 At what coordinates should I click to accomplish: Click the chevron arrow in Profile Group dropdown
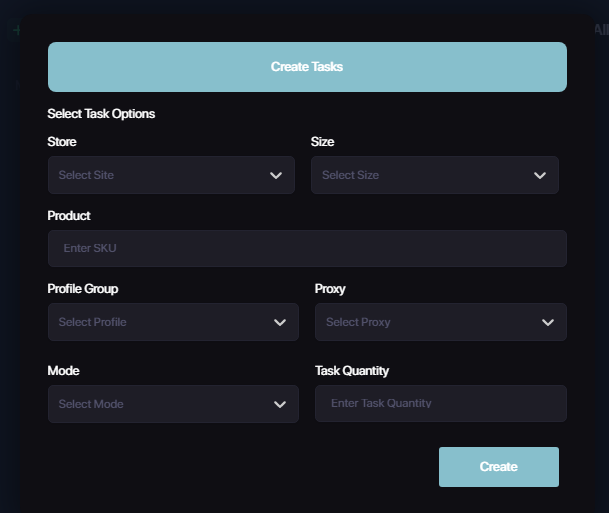pos(280,322)
